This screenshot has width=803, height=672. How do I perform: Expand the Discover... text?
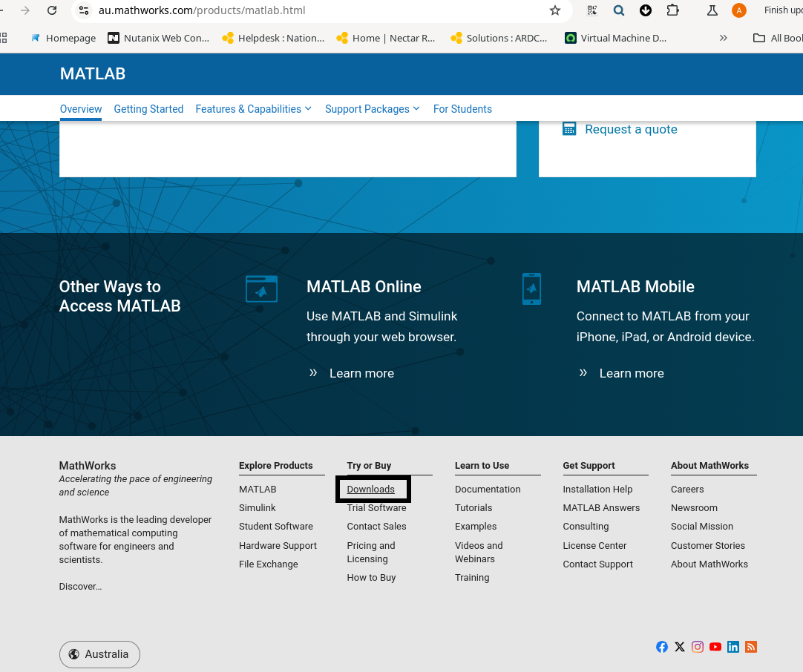click(80, 587)
